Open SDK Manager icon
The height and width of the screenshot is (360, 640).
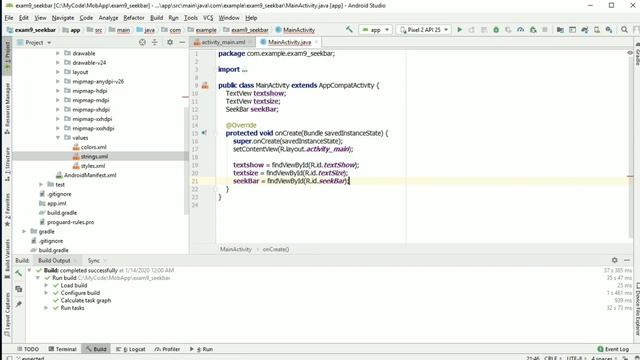click(609, 30)
